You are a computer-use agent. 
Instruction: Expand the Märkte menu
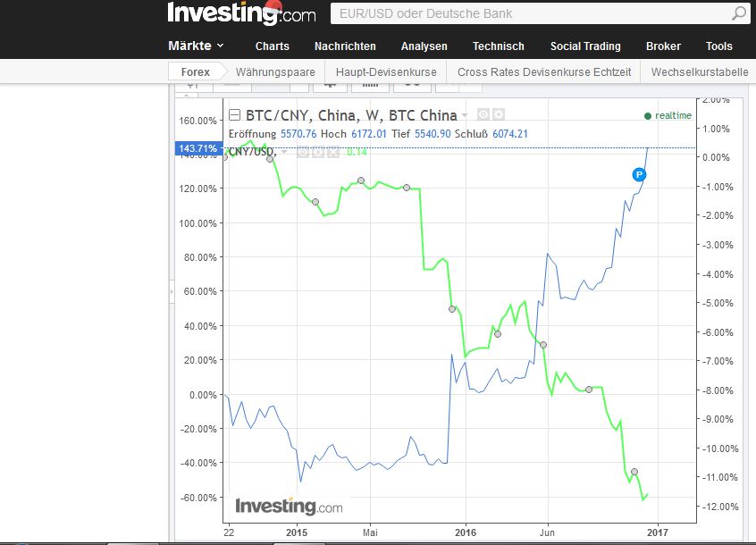[x=197, y=46]
